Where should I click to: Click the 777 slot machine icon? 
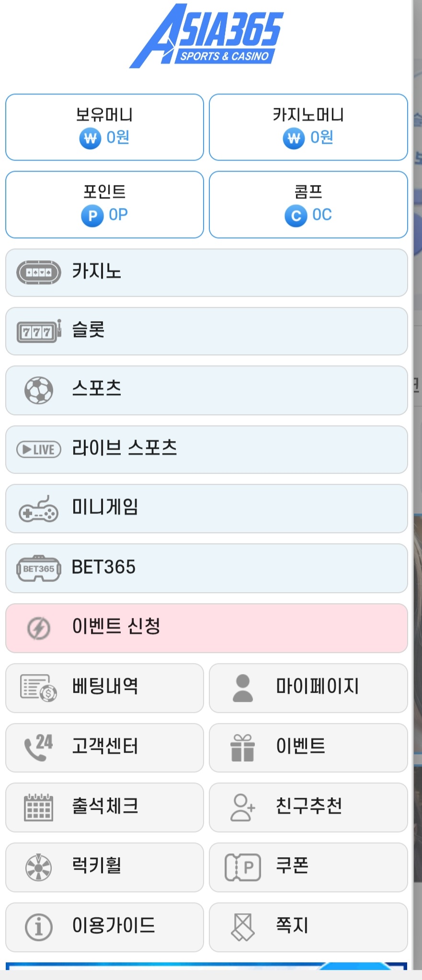pos(39,331)
